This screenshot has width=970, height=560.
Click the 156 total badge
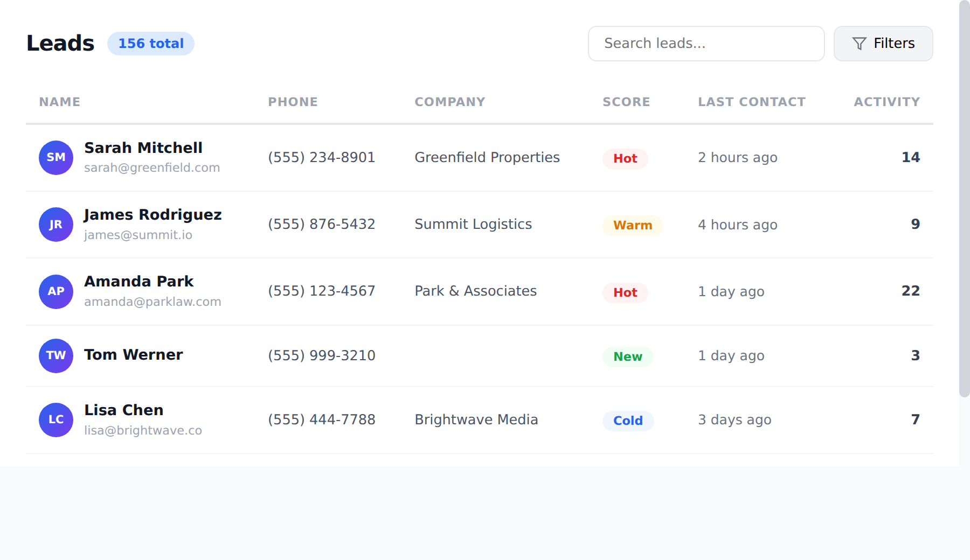point(150,43)
